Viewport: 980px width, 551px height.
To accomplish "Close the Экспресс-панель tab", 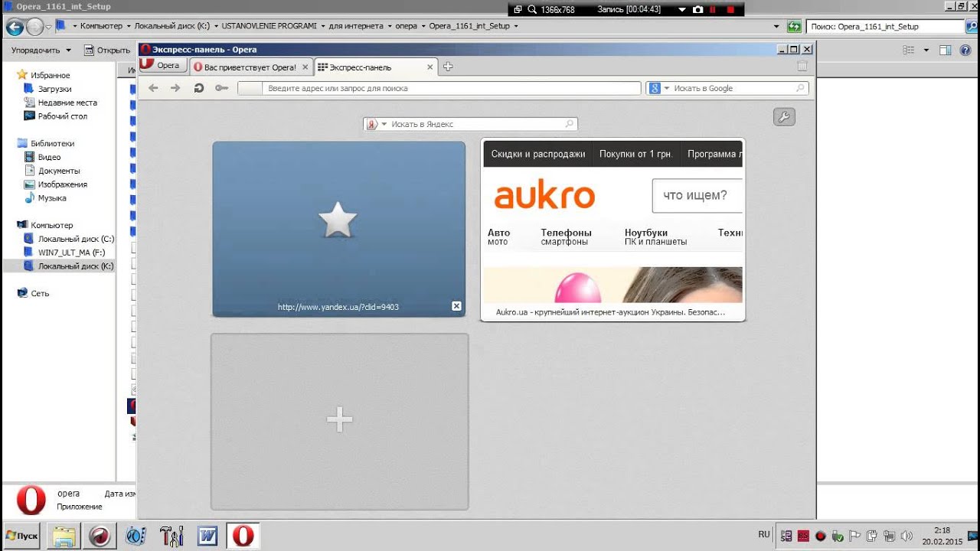I will (x=430, y=67).
